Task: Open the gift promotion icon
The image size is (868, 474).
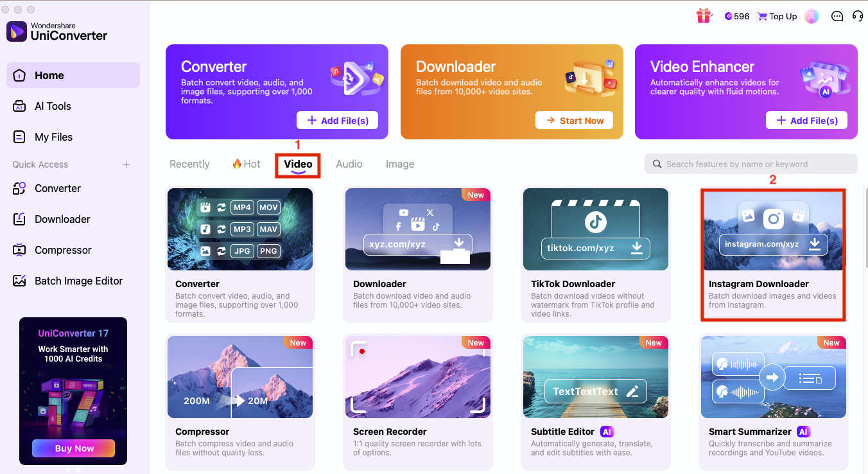Action: click(704, 16)
